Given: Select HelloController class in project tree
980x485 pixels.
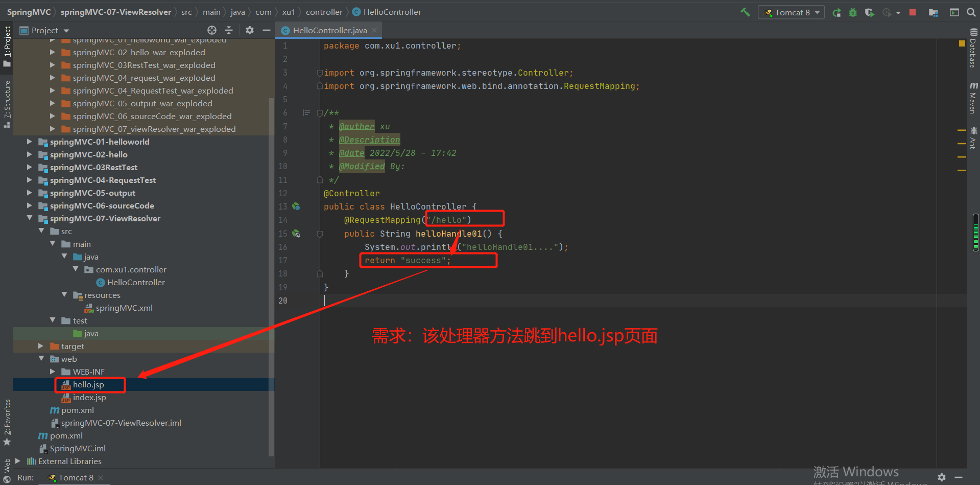Looking at the screenshot, I should [x=136, y=282].
